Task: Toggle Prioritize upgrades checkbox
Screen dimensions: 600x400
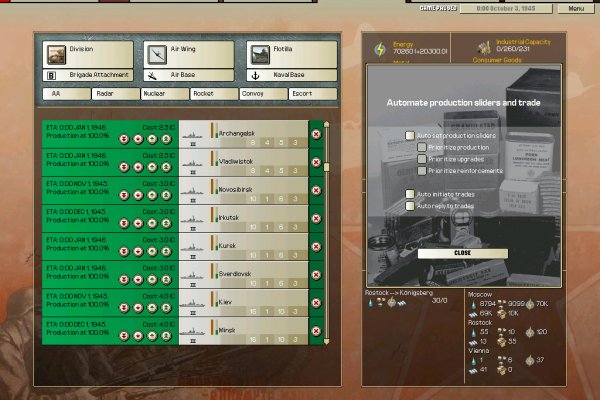Action: [x=422, y=159]
